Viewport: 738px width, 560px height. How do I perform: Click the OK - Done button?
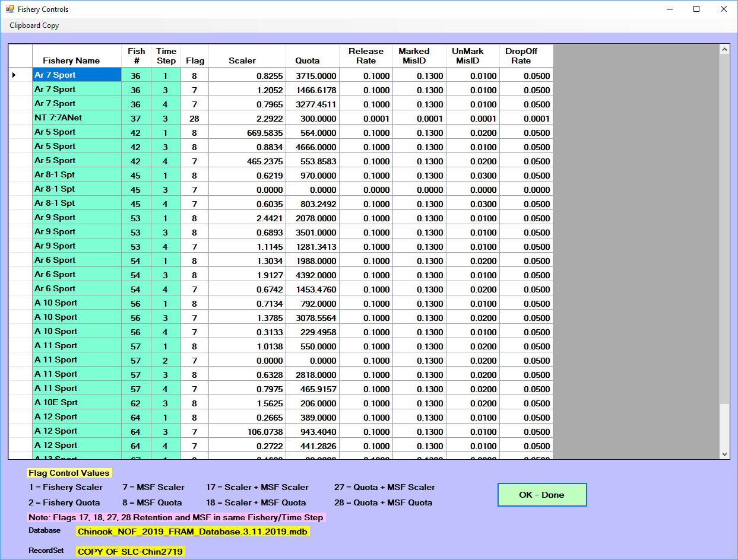point(542,495)
